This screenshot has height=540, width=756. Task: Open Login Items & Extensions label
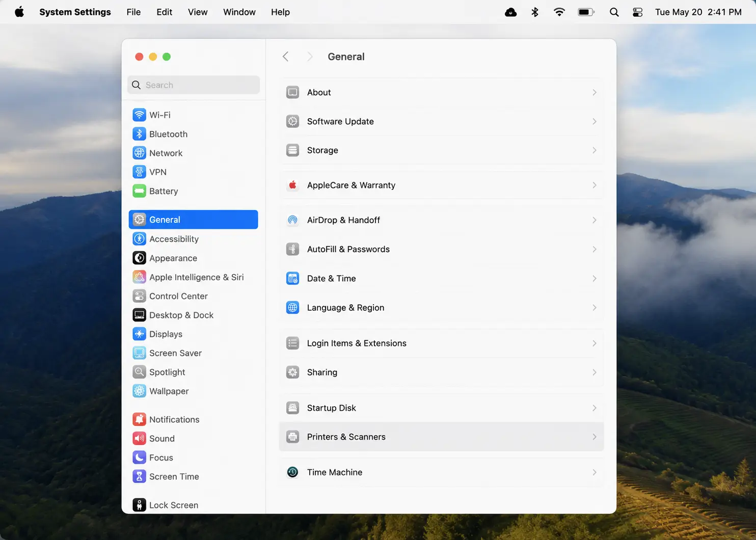click(x=357, y=343)
